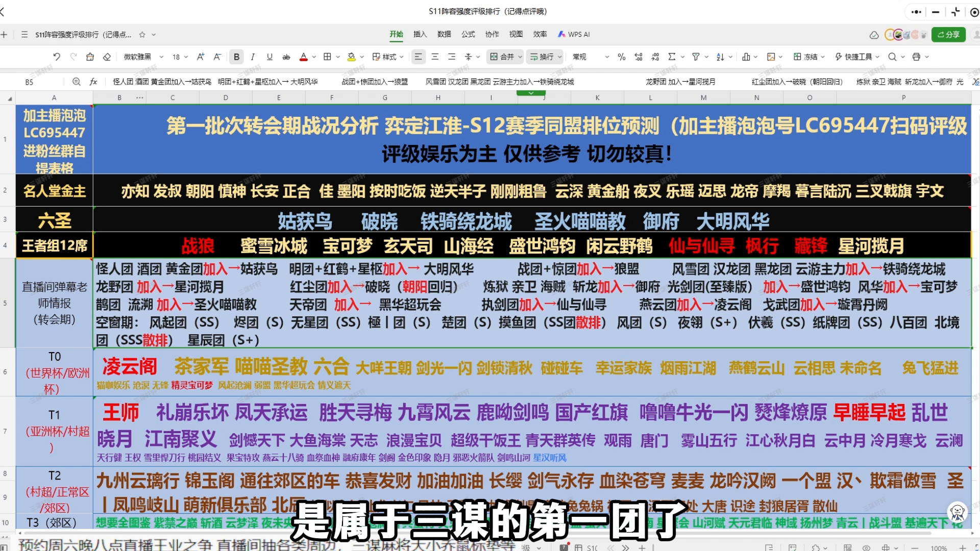Viewport: 980px width, 551px height.
Task: Open the 公式 tab
Action: [468, 34]
